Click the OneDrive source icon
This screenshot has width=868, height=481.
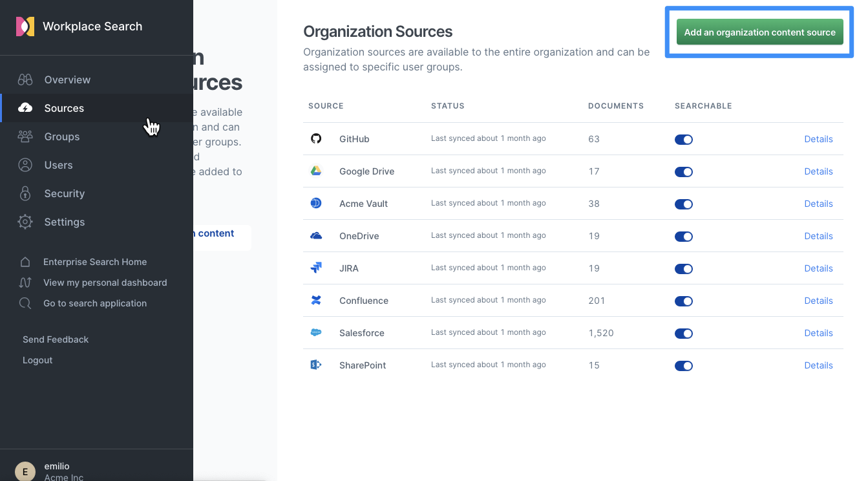pos(316,235)
